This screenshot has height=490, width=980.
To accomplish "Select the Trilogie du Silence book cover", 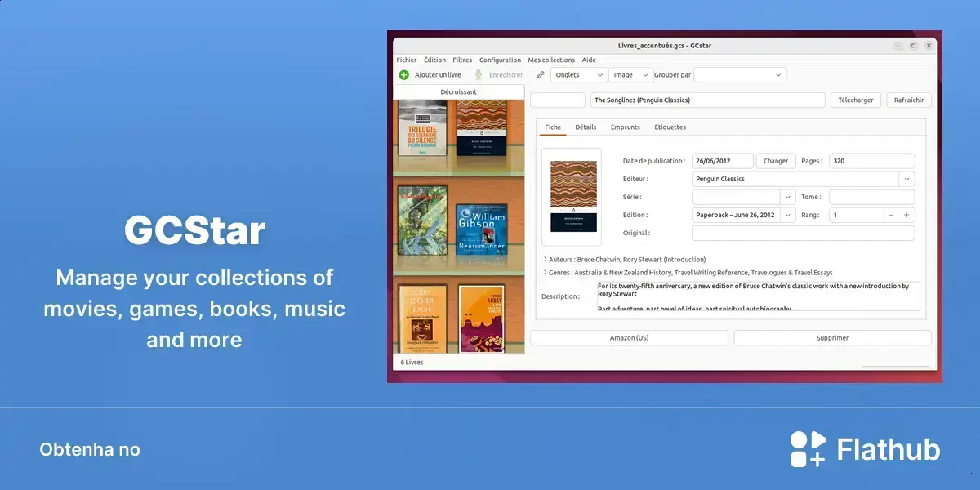I will pos(421,127).
